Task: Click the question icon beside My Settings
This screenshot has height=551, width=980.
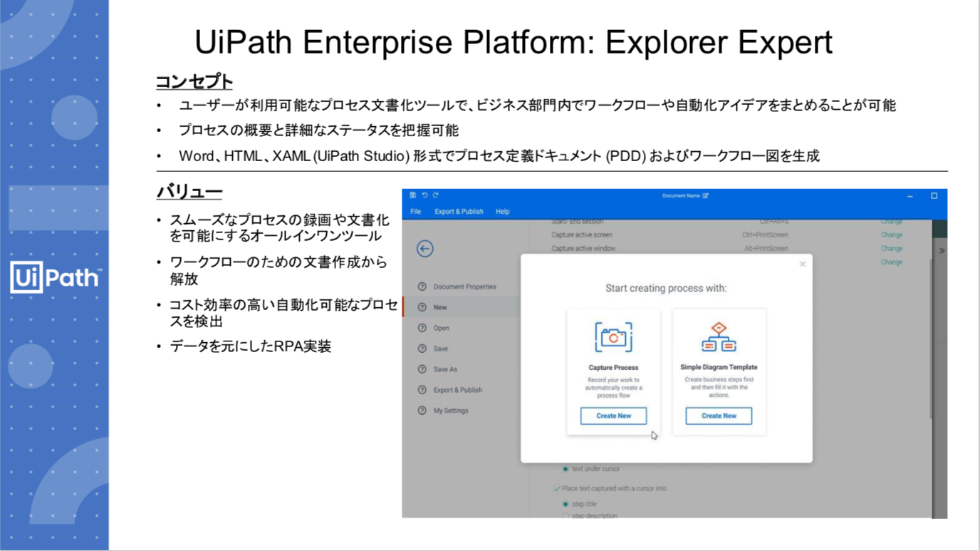Action: (422, 411)
